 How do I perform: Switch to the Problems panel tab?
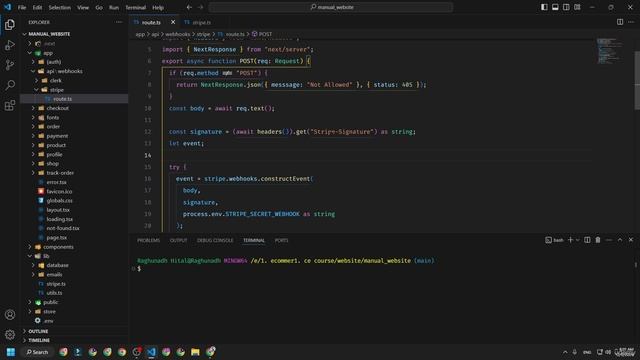pyautogui.click(x=149, y=240)
